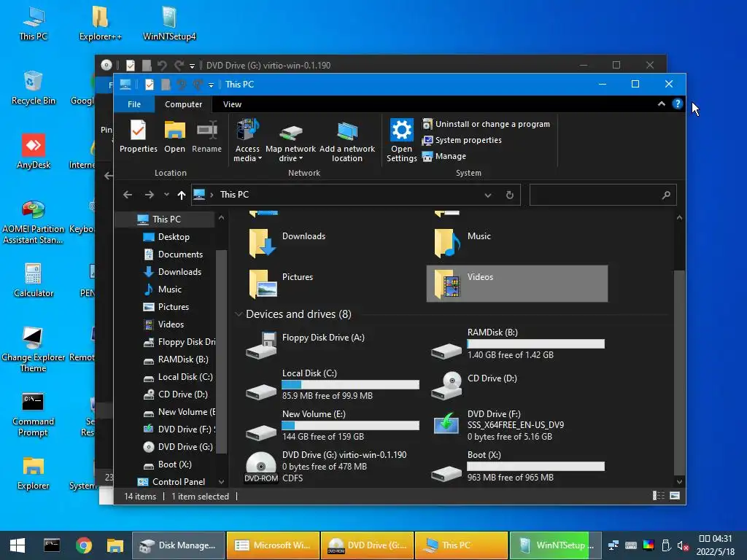Switch to Disk Management taskbar button
Screen dimensions: 747x560
178,545
